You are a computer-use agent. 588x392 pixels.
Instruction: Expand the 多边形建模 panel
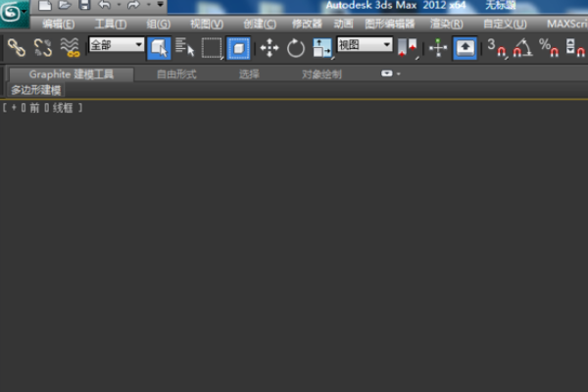pyautogui.click(x=36, y=90)
